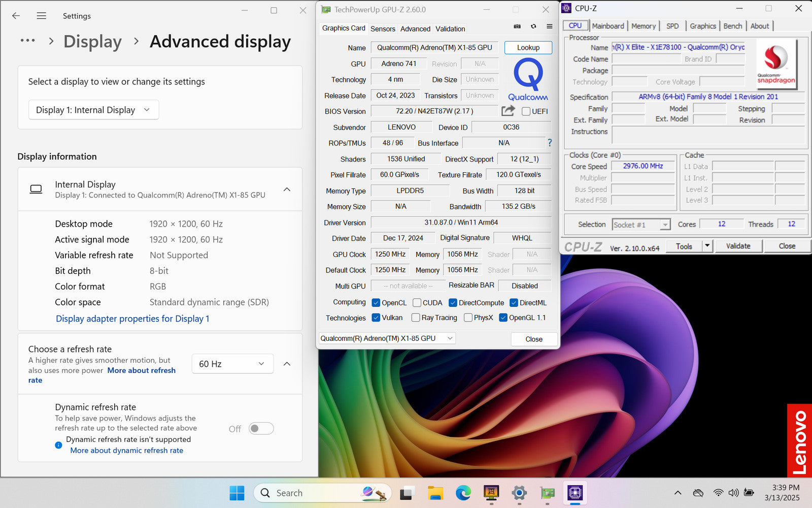The height and width of the screenshot is (508, 812).
Task: Open the GPU-Z hamburger menu
Action: click(x=550, y=26)
